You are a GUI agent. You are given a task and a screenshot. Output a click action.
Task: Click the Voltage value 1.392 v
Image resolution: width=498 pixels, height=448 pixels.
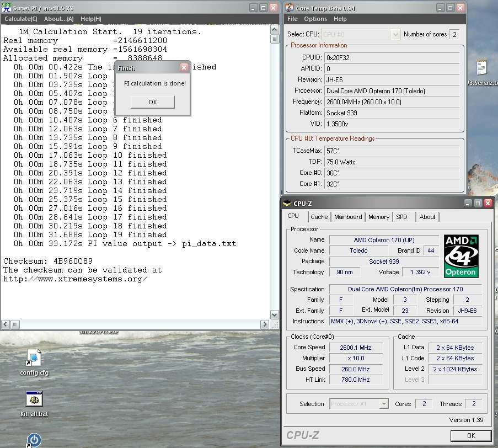point(420,272)
